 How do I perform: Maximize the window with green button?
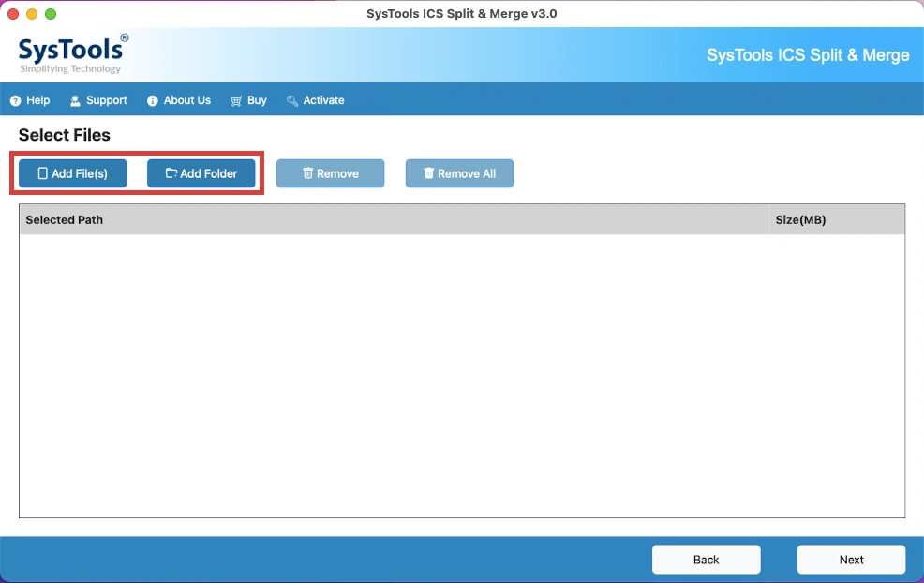51,13
